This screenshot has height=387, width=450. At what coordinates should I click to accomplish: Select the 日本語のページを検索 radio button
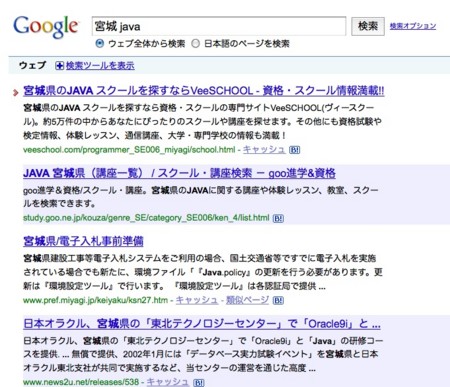click(x=196, y=44)
